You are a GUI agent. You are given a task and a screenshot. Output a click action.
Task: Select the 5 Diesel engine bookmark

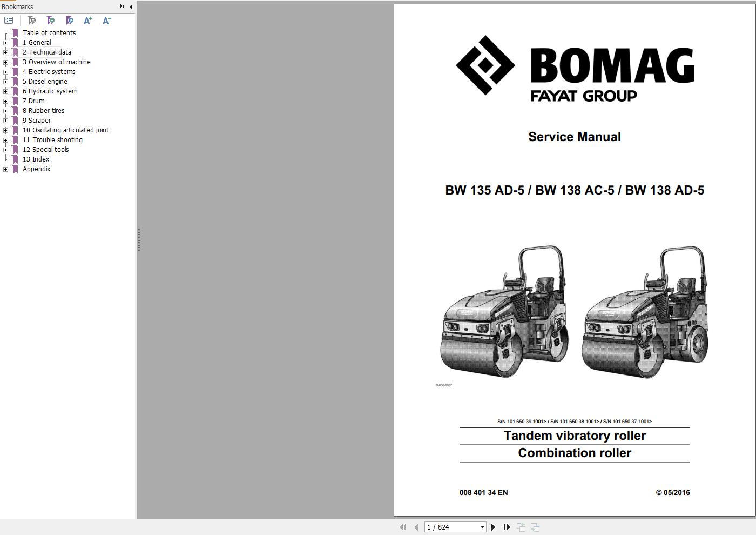pos(45,82)
